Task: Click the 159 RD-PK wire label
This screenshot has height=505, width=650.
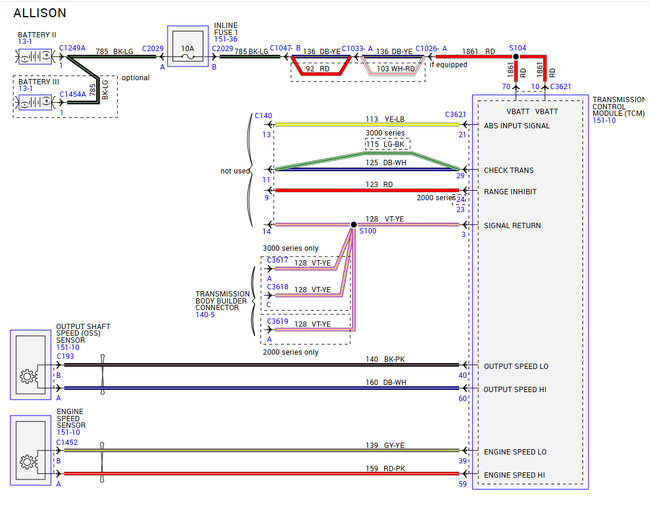Action: point(385,468)
